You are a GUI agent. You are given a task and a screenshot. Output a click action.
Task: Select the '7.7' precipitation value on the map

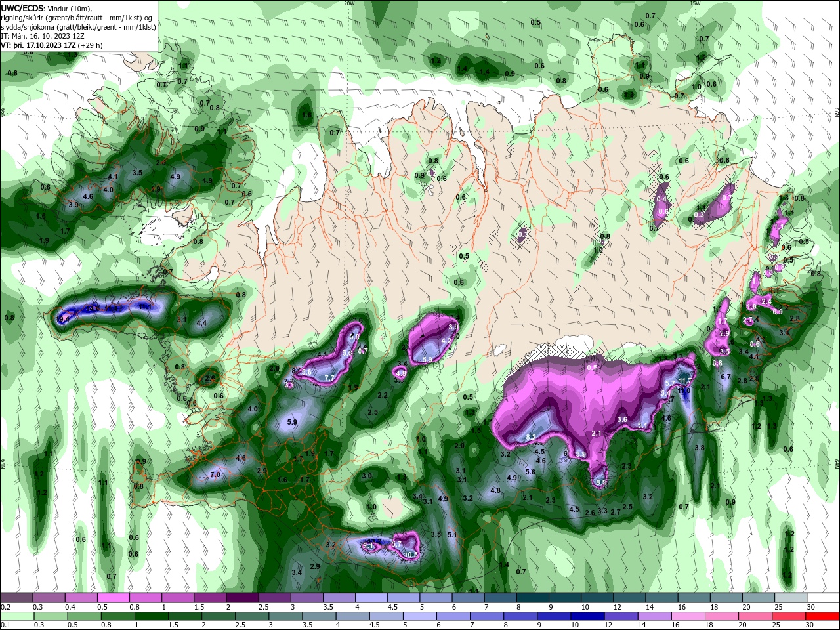(330, 378)
